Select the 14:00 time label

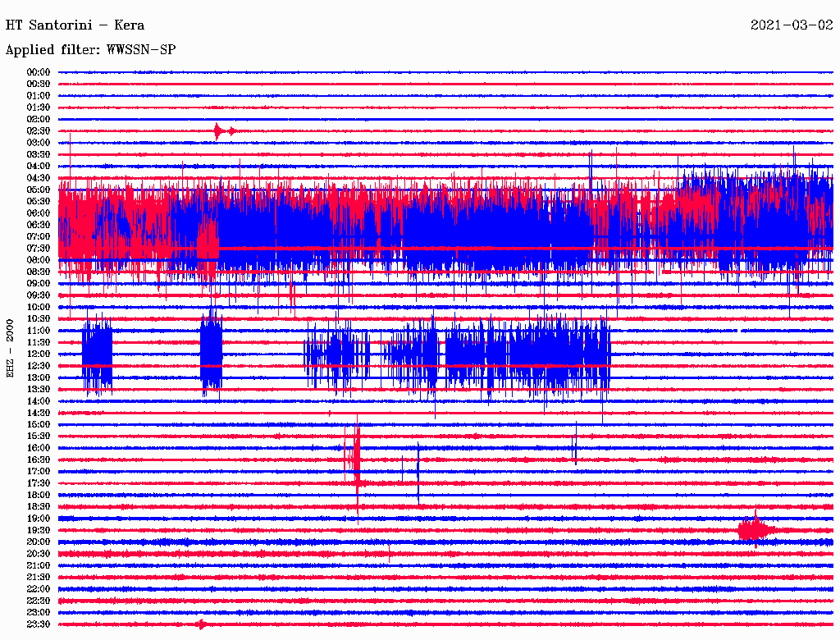click(39, 401)
